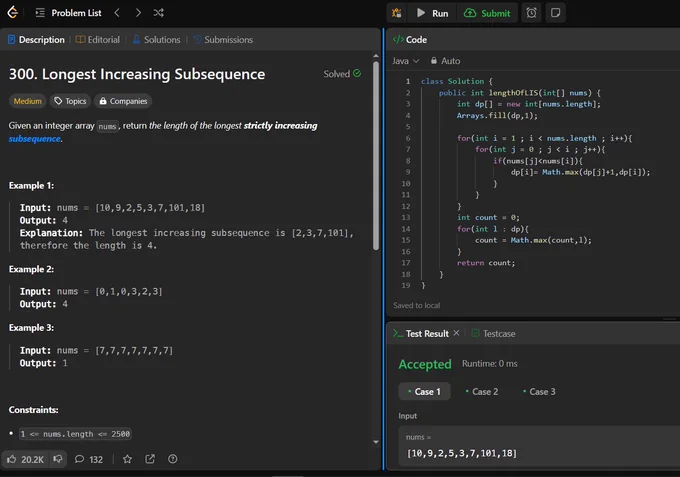The width and height of the screenshot is (680, 477).
Task: Open the Problem List panel
Action: (x=69, y=13)
